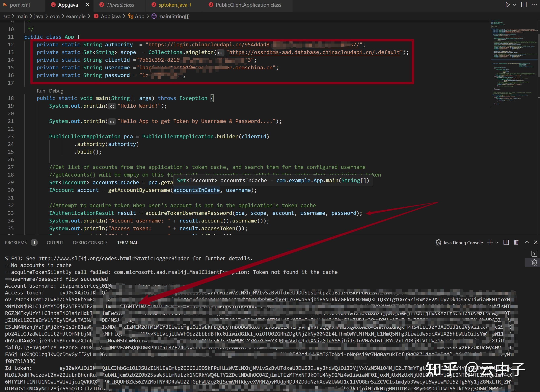Click Debug CodeLens above main
This screenshot has height=392, width=540.
pos(56,91)
